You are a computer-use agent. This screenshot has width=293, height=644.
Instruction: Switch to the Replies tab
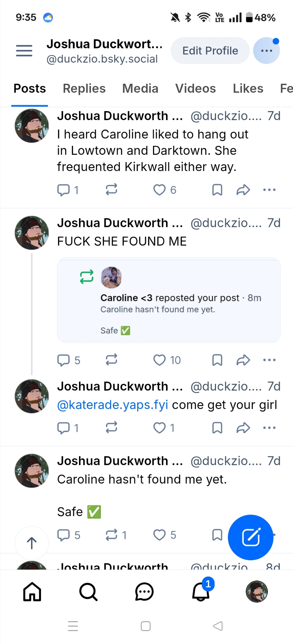coord(84,89)
